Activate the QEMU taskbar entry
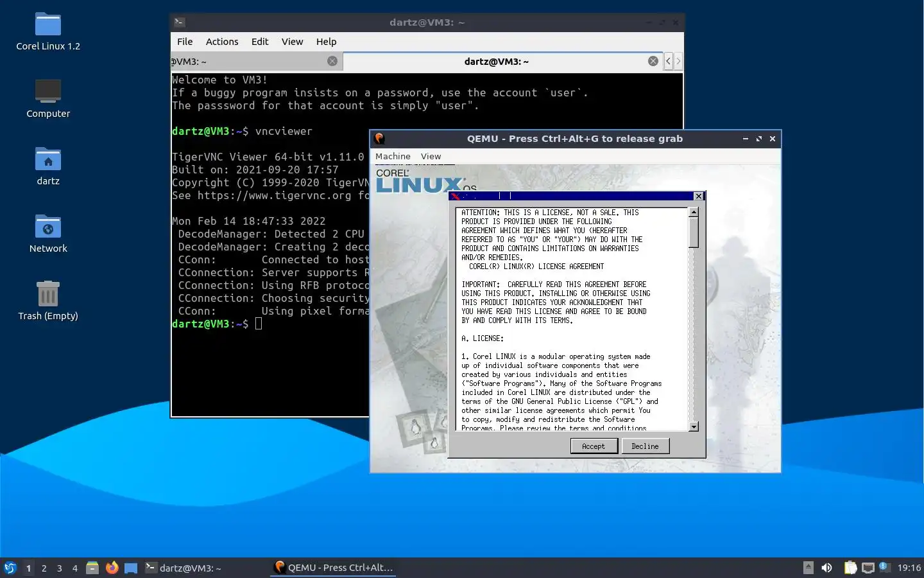This screenshot has height=578, width=924. coord(334,568)
